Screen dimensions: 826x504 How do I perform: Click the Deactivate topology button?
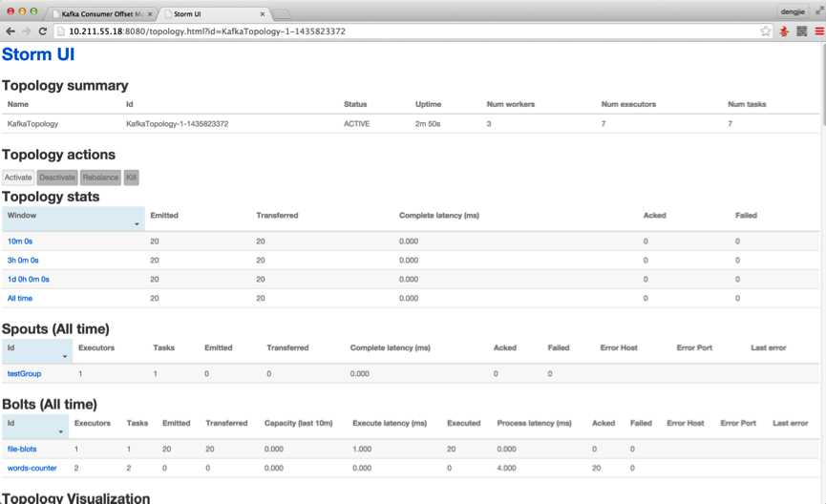pyautogui.click(x=57, y=178)
